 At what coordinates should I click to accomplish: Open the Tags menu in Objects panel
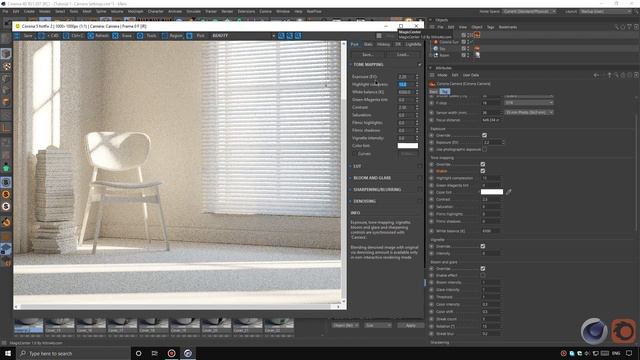[490, 27]
